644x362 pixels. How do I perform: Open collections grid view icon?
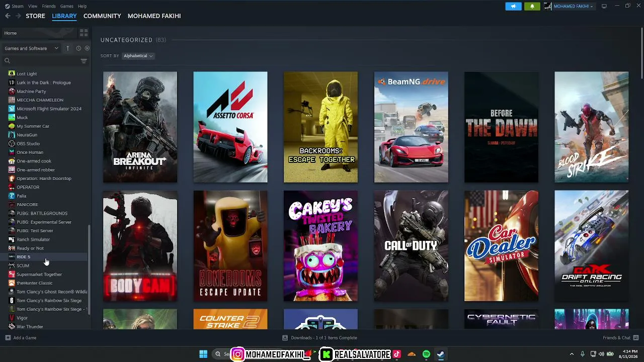[x=84, y=33]
